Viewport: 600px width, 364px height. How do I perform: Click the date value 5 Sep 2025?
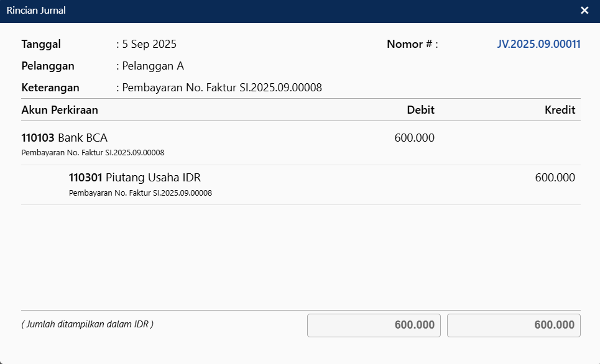[149, 44]
